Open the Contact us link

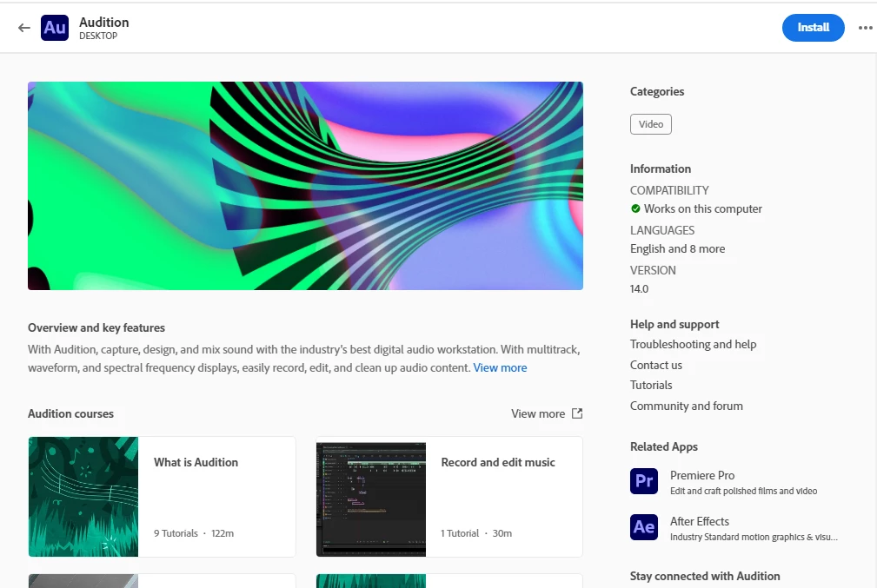pos(656,365)
